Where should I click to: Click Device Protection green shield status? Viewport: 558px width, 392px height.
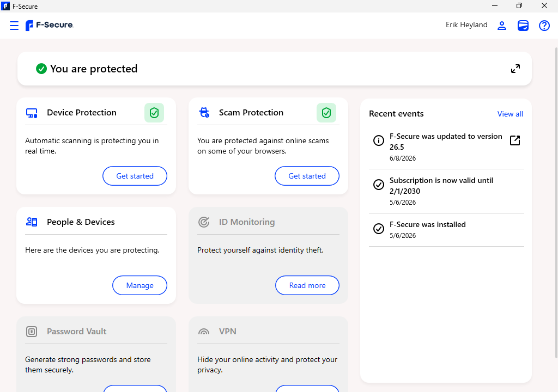pyautogui.click(x=154, y=113)
